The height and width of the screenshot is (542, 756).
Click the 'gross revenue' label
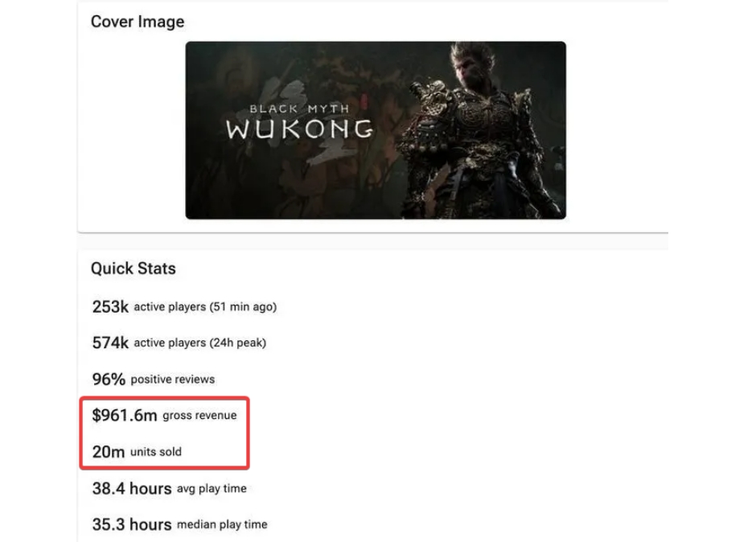[199, 416]
